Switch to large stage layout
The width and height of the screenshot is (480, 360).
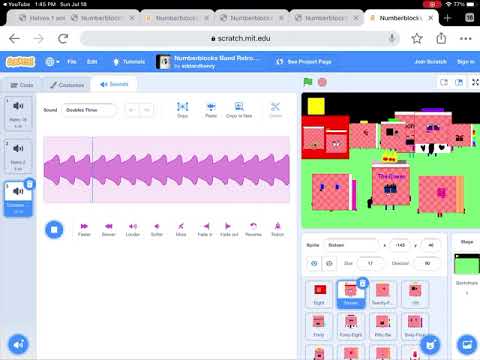[459, 82]
